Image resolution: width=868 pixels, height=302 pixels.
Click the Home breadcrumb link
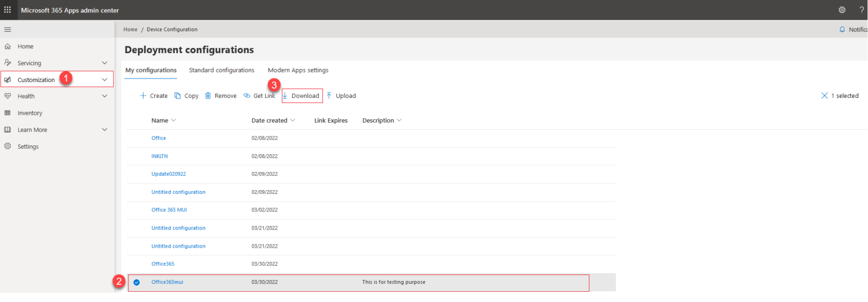pos(131,29)
